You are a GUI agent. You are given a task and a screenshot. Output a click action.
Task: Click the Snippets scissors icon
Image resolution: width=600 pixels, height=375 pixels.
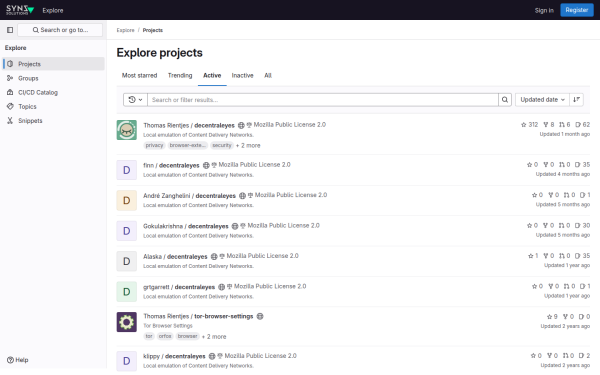tap(10, 121)
